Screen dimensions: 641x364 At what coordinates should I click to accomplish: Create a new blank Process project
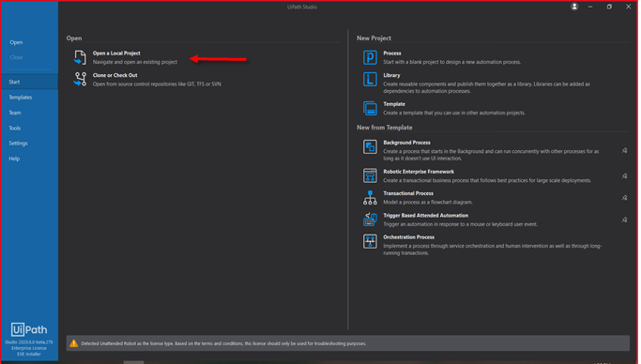coord(392,53)
